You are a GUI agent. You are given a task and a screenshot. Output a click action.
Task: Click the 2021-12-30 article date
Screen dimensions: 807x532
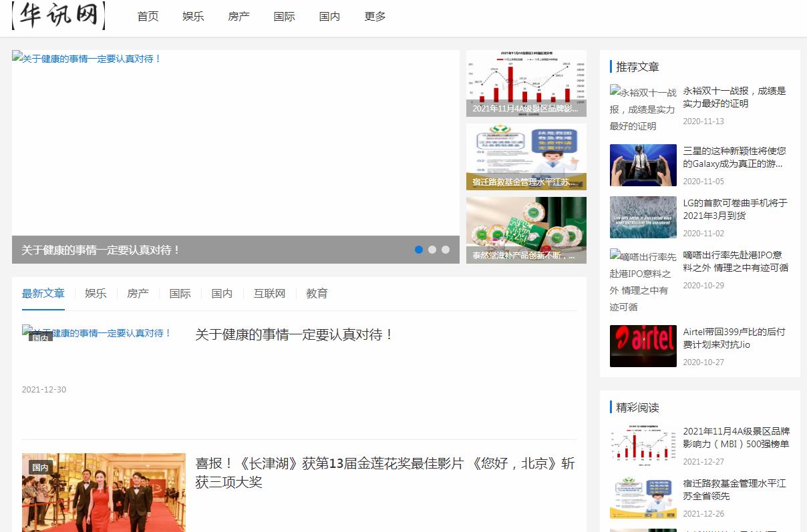pyautogui.click(x=44, y=390)
